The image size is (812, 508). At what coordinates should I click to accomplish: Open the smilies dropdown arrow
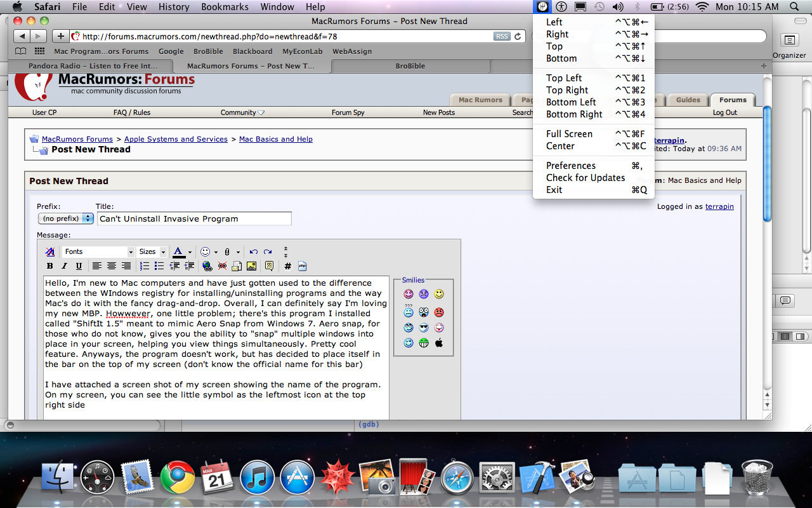pyautogui.click(x=216, y=252)
